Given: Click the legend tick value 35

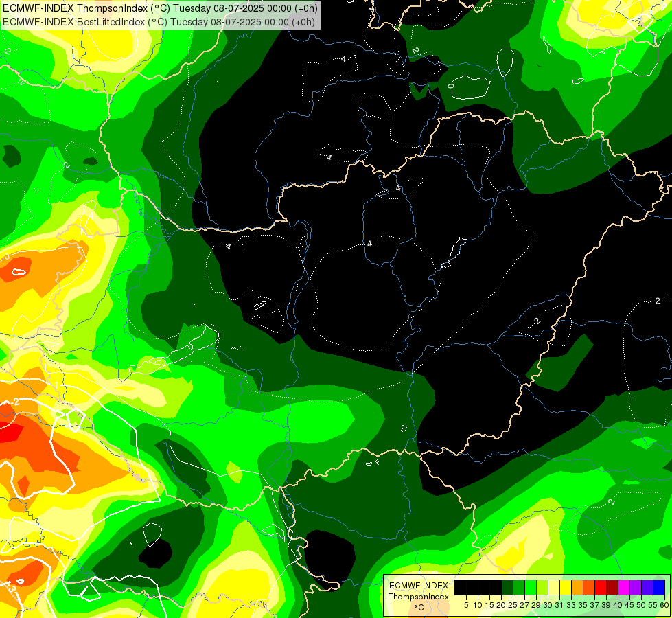Looking at the screenshot, I should coord(583,605).
